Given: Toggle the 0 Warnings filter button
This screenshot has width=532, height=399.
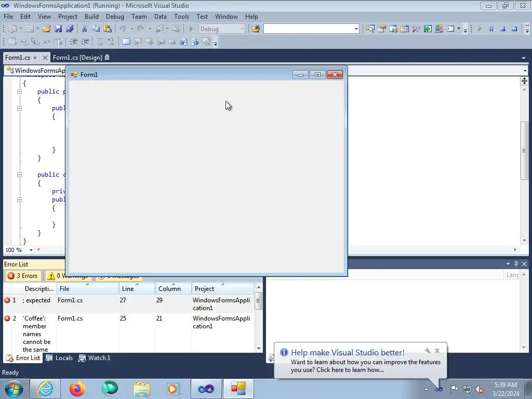Looking at the screenshot, I should point(68,276).
